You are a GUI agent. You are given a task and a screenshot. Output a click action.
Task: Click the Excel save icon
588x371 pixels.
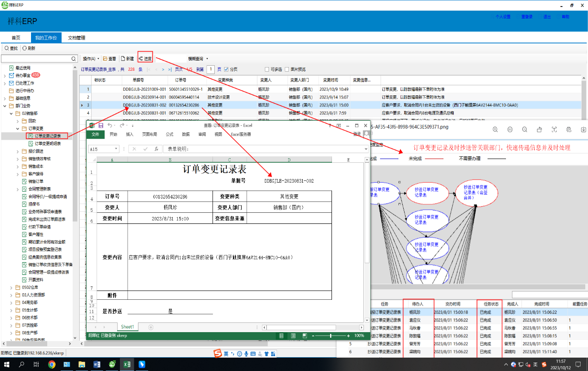click(x=101, y=125)
